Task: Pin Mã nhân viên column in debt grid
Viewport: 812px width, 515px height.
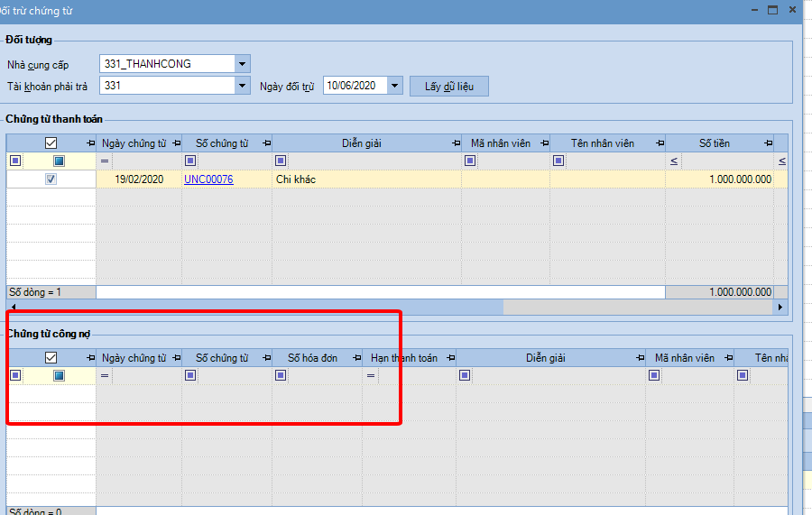Action: 729,358
